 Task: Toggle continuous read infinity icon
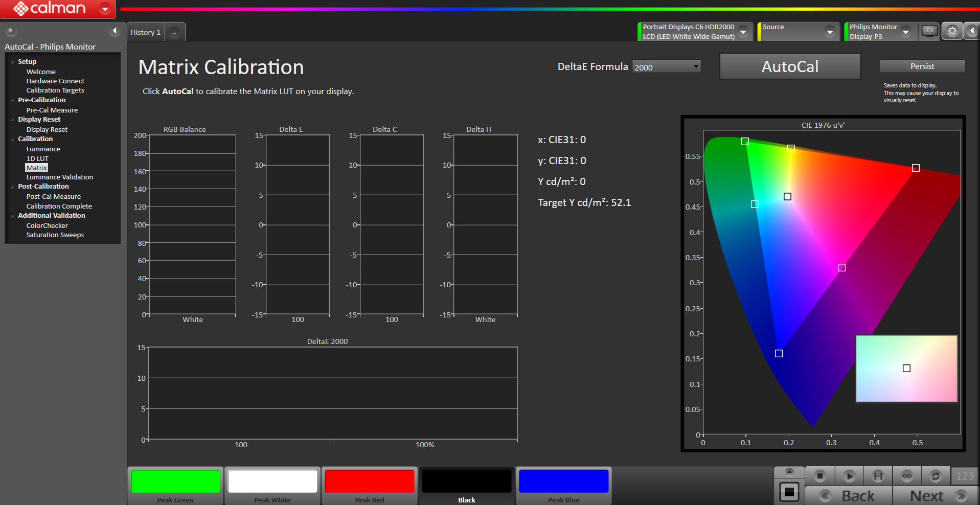point(907,476)
